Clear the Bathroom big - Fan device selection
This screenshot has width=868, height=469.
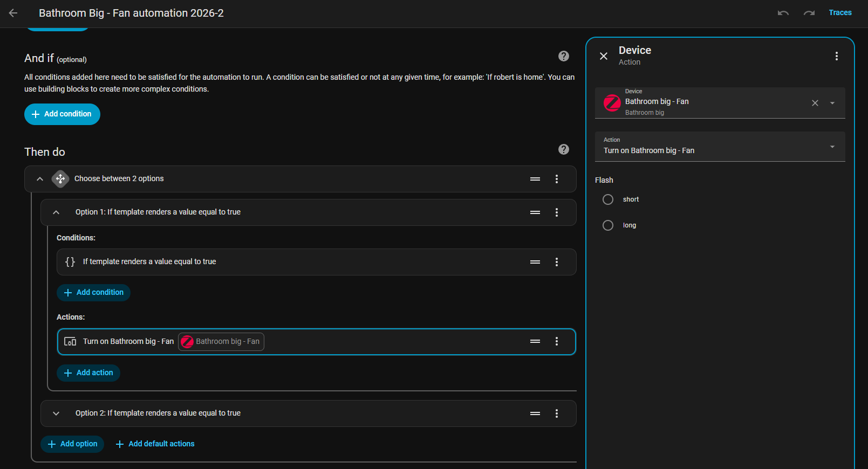coord(815,103)
